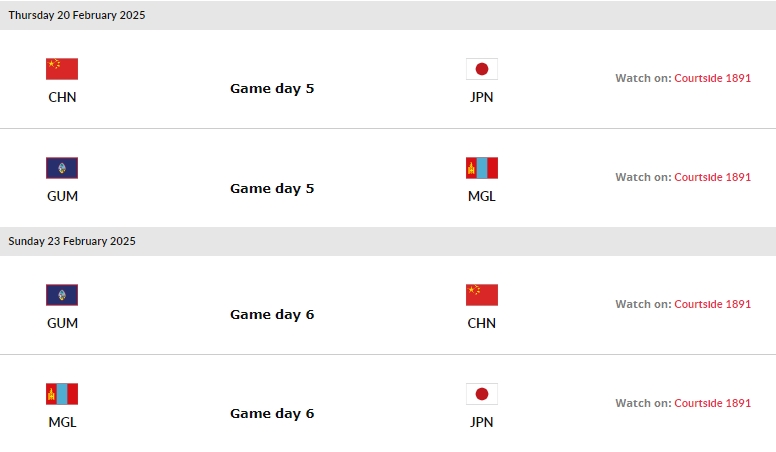Click Mongolia flag in Game day 5 row

pyautogui.click(x=482, y=168)
